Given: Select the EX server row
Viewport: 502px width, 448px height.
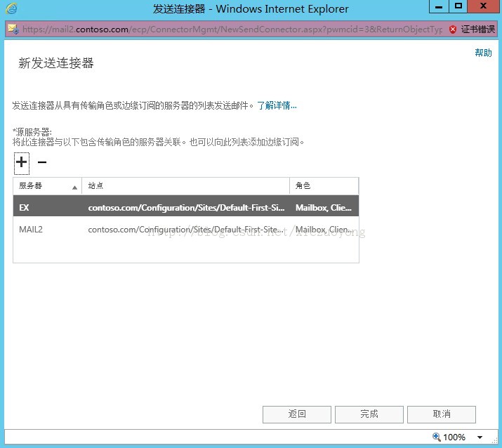Looking at the screenshot, I should (185, 208).
